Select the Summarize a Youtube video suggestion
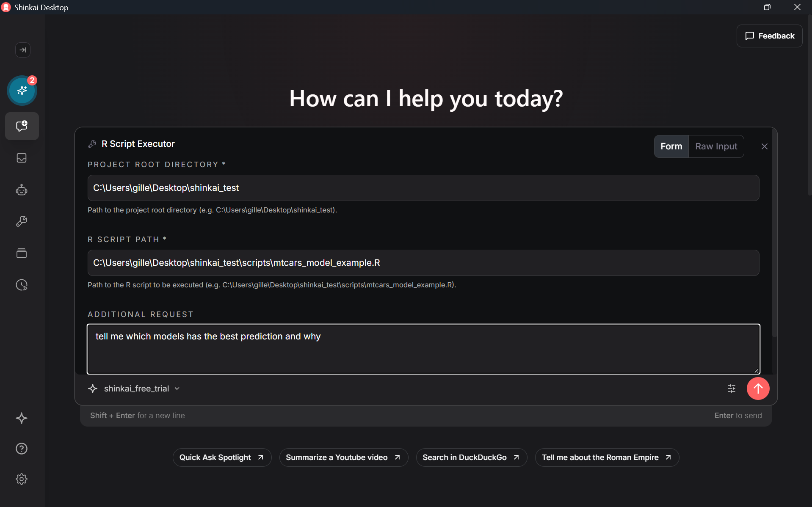This screenshot has width=812, height=507. [343, 457]
